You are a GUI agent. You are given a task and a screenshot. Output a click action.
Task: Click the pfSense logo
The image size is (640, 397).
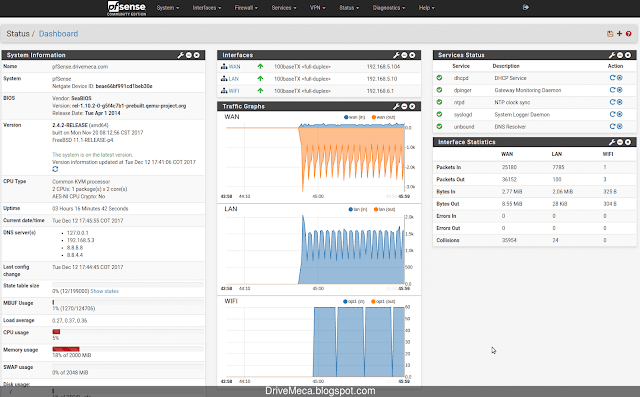[127, 8]
